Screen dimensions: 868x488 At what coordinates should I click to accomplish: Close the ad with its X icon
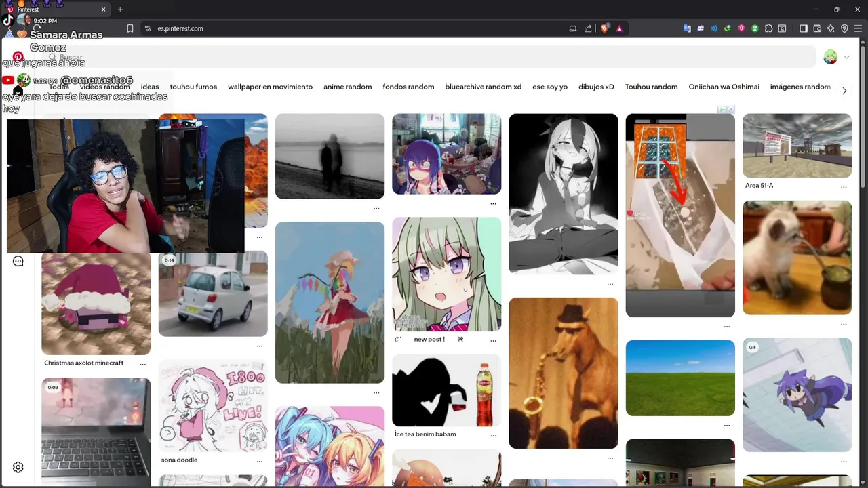point(731,109)
